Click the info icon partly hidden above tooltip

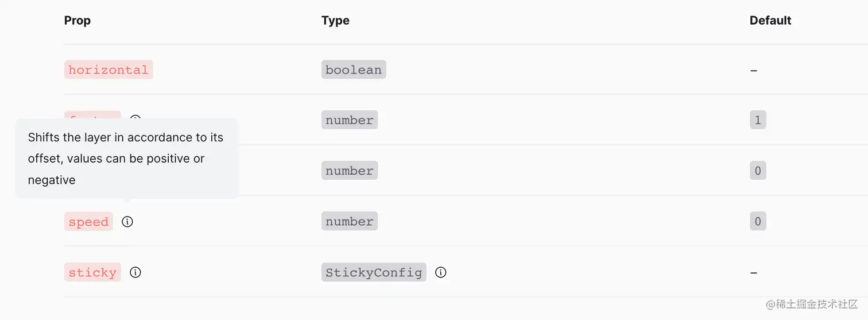135,118
